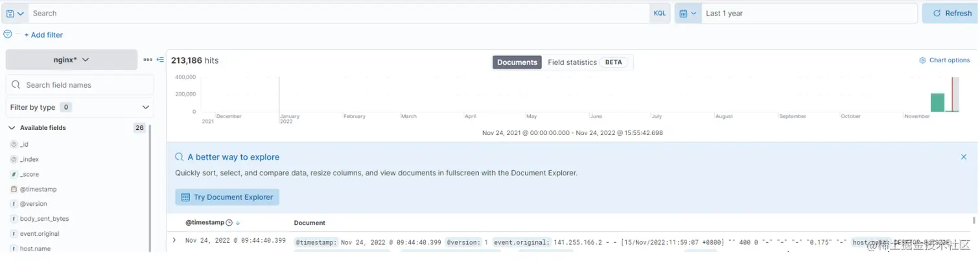Open the saved query menu icon
This screenshot has height=261, width=980.
point(14,13)
